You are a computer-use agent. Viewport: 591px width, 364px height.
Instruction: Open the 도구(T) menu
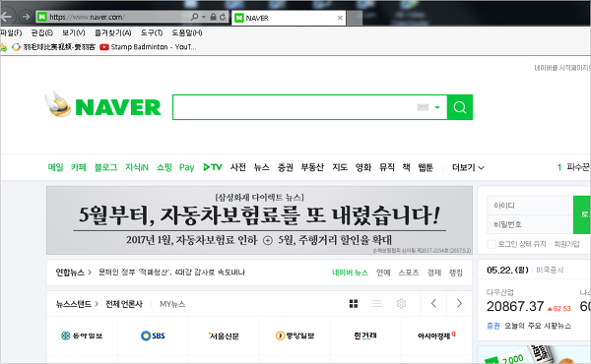pos(152,32)
